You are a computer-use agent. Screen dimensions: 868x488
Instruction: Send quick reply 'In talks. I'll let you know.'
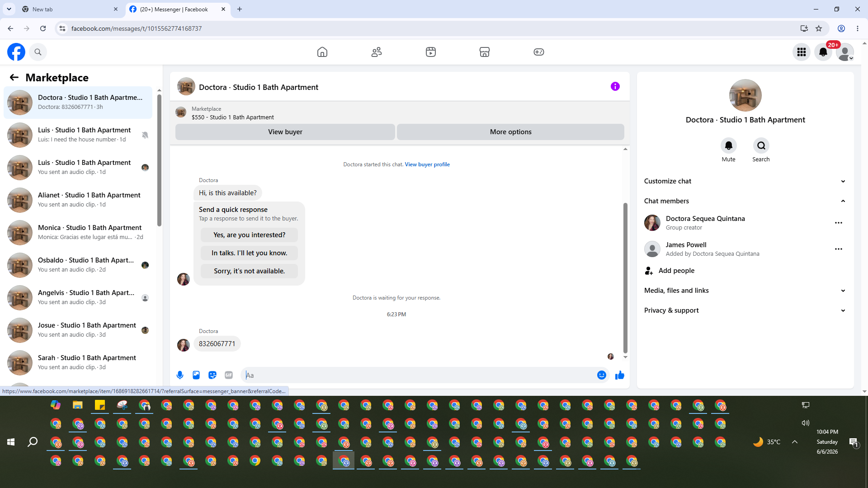pos(250,253)
